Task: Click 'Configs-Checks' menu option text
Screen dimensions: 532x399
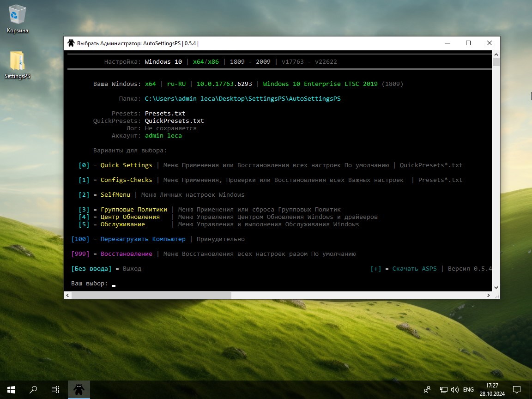Action: [126, 180]
